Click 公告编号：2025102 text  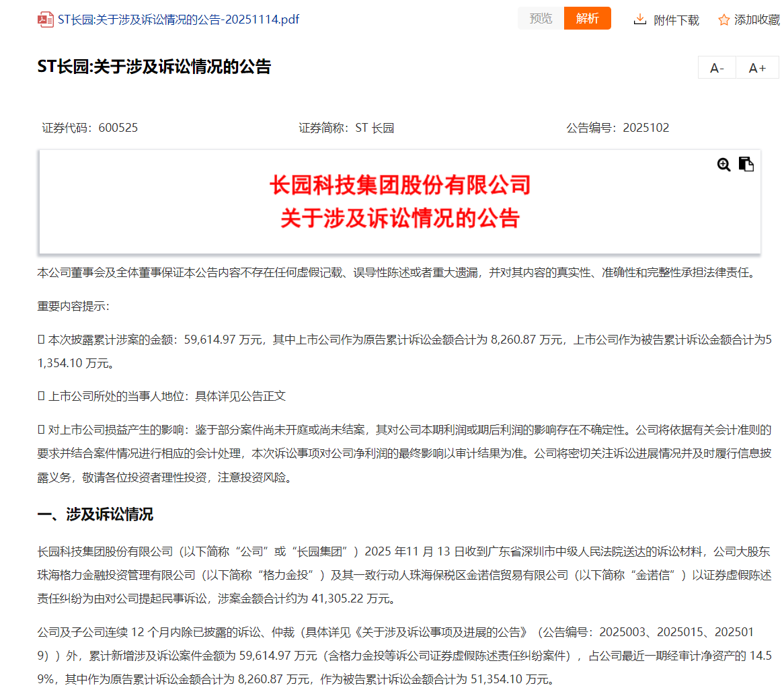(617, 128)
